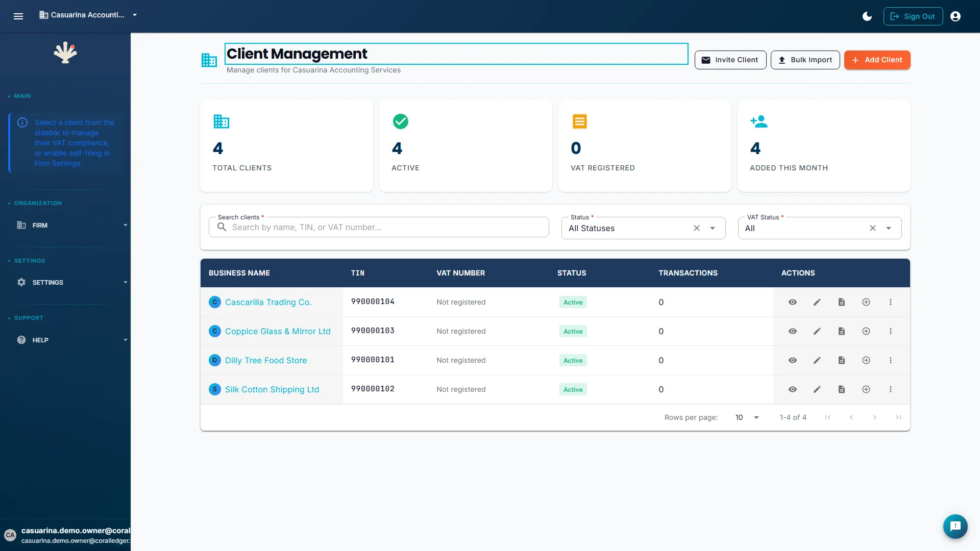The height and width of the screenshot is (551, 980).
Task: Click plus-circle icon for Silk Cotton Shipping Ltd
Action: (866, 389)
